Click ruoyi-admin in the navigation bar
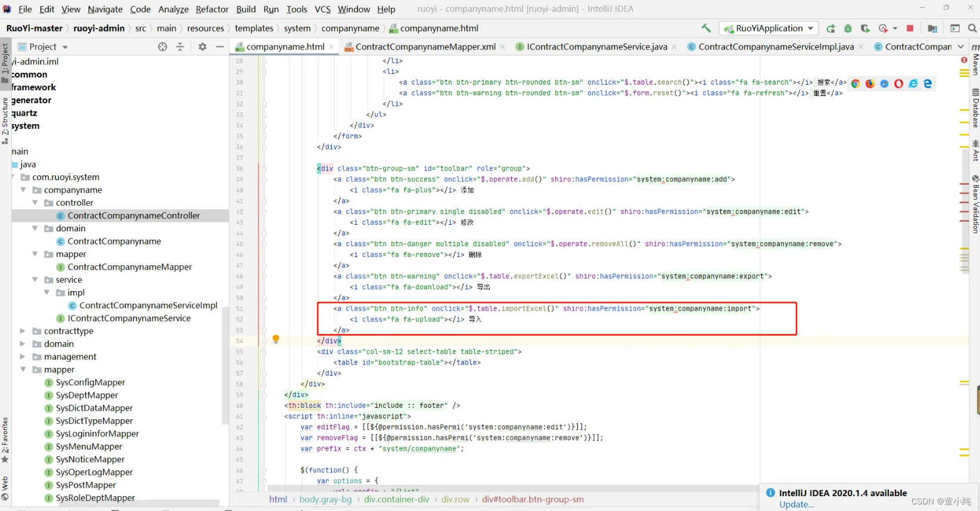This screenshot has height=511, width=980. point(99,28)
